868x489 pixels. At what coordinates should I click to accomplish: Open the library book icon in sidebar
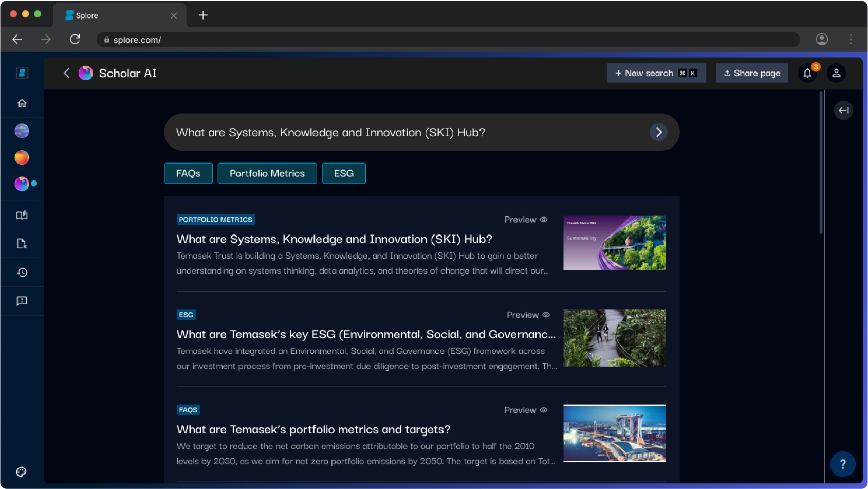pyautogui.click(x=22, y=215)
